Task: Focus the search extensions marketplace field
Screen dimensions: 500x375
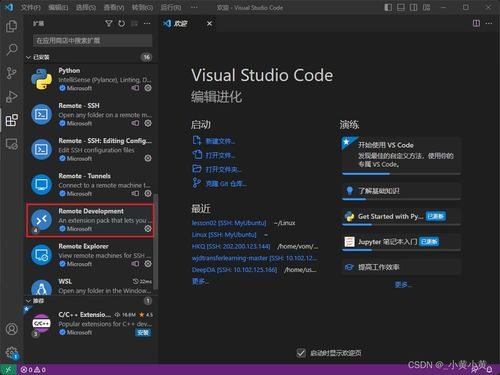Action: click(92, 41)
